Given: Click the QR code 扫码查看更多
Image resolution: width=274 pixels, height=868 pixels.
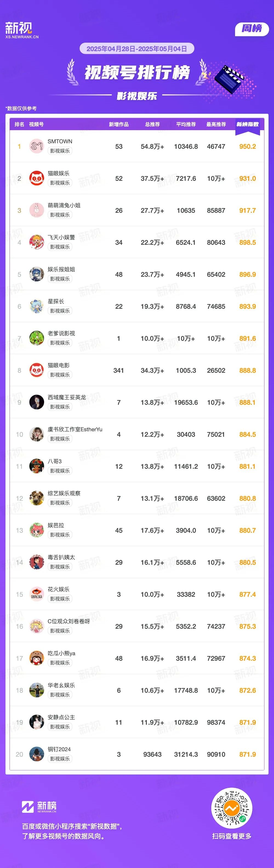Looking at the screenshot, I should click(x=232, y=809).
